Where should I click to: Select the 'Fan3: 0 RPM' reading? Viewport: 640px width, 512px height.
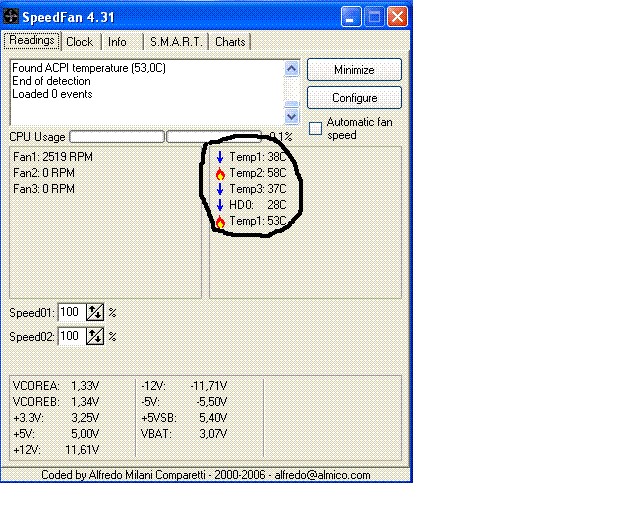pyautogui.click(x=44, y=189)
